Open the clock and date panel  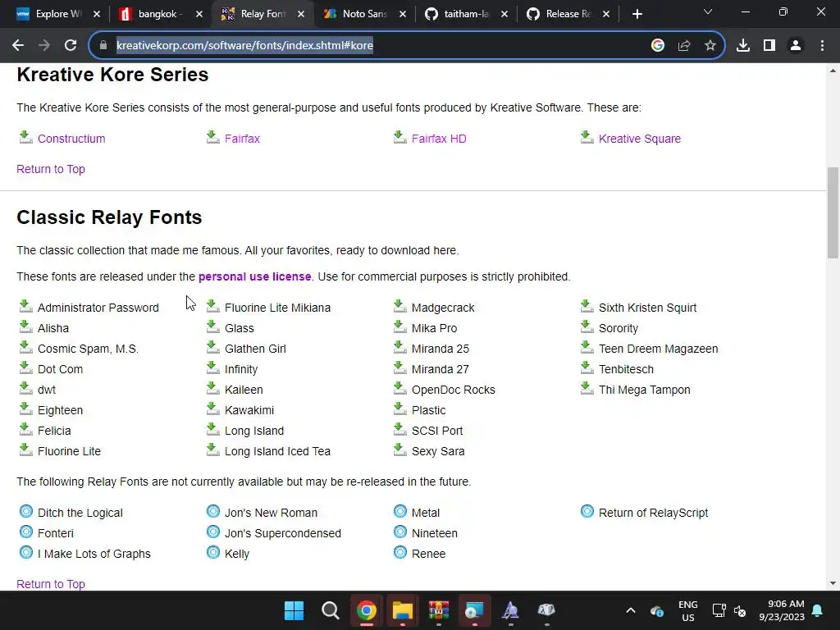pyautogui.click(x=782, y=610)
